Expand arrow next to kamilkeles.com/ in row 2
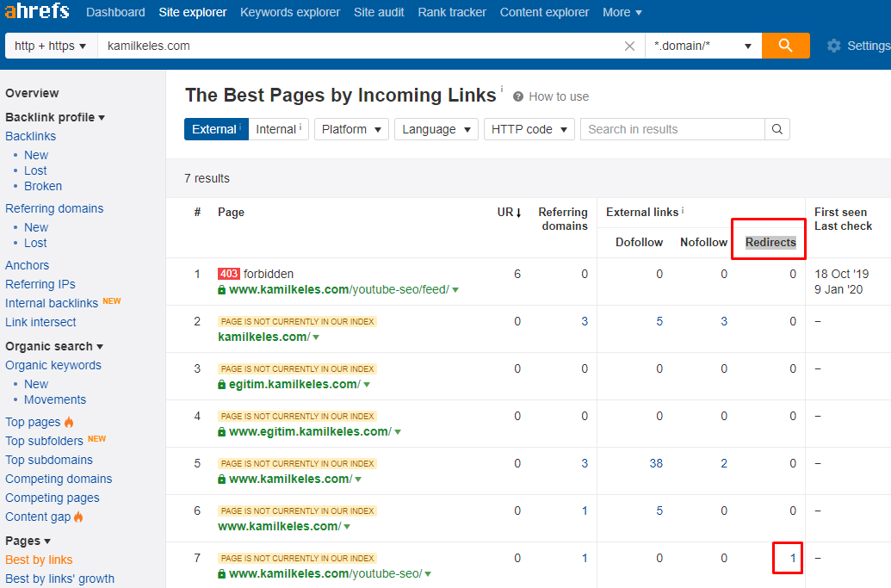Viewport: 891px width, 588px height. (x=316, y=337)
